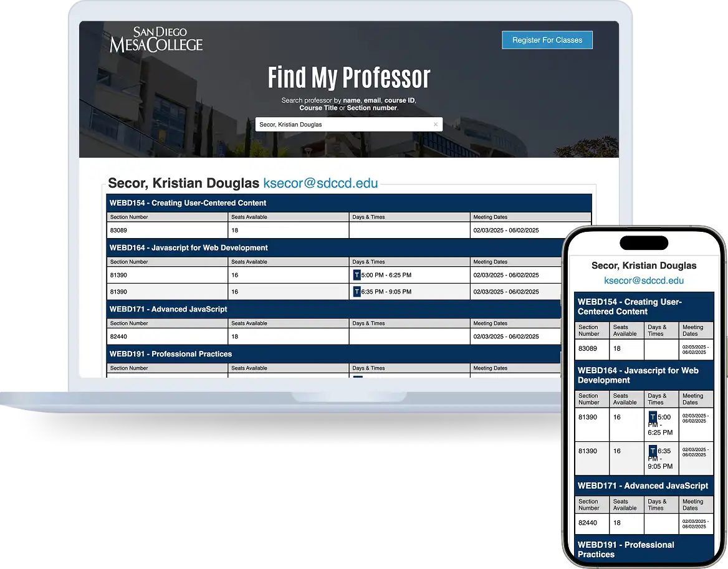Viewport: 728px width, 569px height.
Task: Click the Days & Times column header under WEBD164 on laptop
Action: click(409, 262)
